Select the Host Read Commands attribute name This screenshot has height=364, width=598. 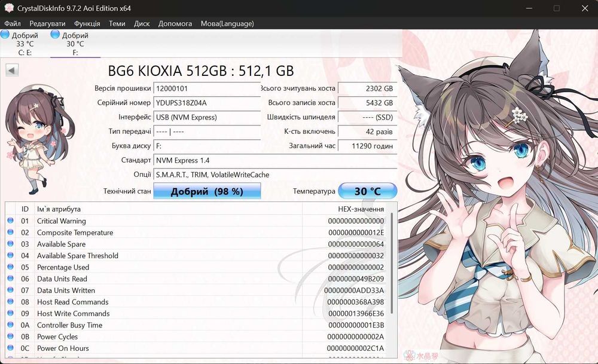pos(72,302)
